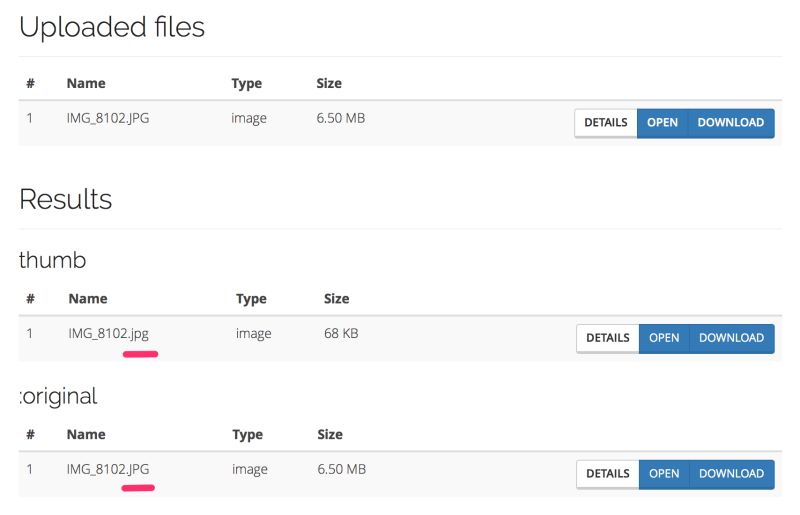
Task: Click the Name column header in Uploaded files
Action: [x=86, y=83]
